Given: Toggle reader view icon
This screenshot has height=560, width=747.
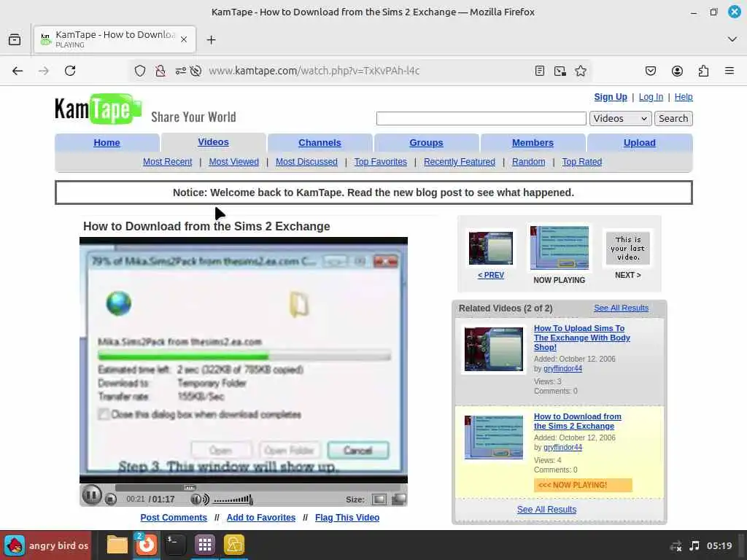Looking at the screenshot, I should (x=539, y=71).
